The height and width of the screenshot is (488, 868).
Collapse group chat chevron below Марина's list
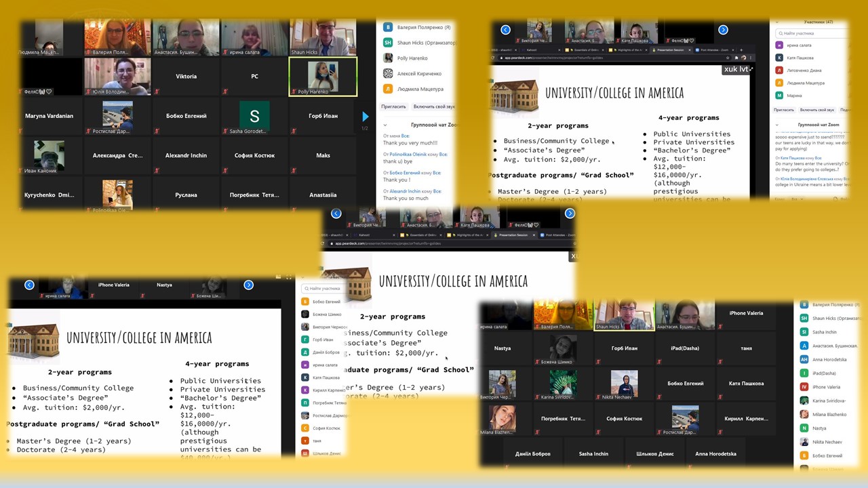pos(778,125)
